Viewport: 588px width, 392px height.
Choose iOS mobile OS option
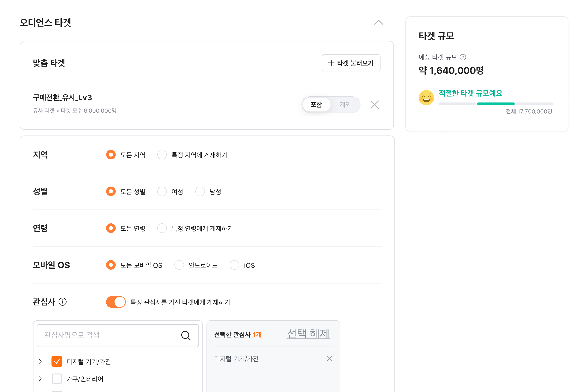point(234,265)
